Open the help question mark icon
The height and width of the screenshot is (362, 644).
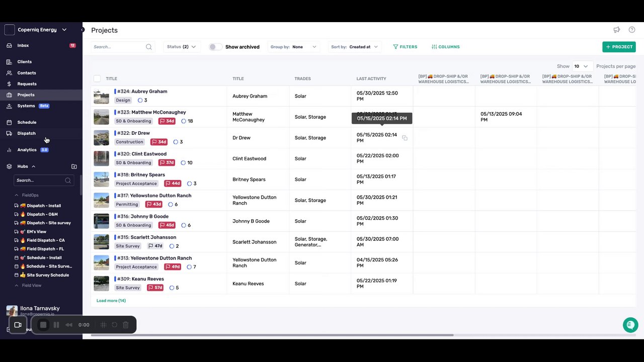coord(632,30)
